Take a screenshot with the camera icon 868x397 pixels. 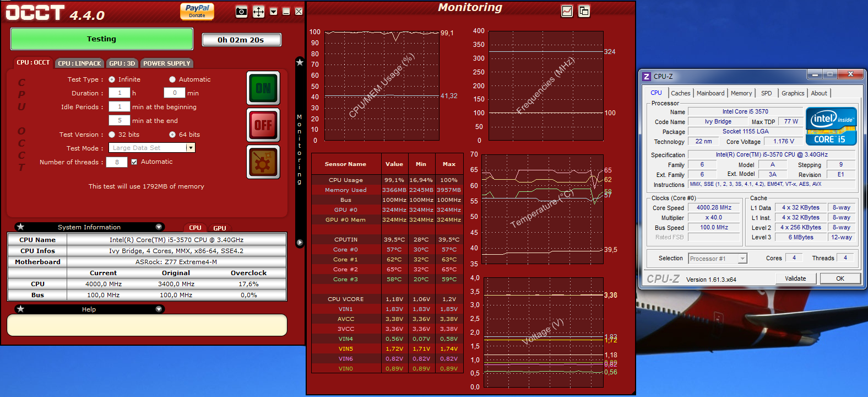click(241, 12)
